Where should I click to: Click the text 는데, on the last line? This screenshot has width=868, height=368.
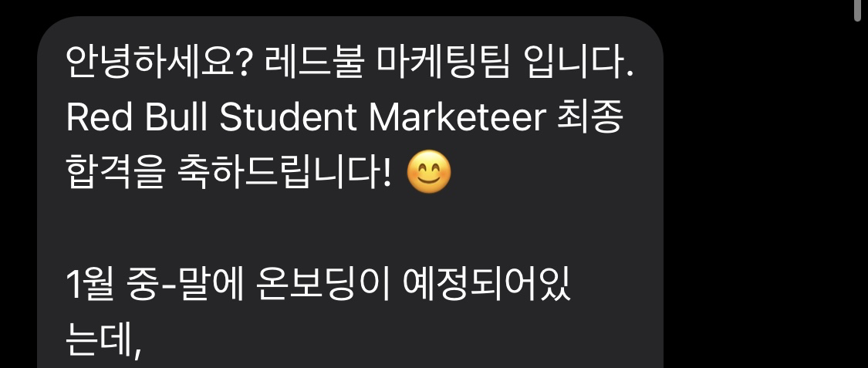coord(102,338)
